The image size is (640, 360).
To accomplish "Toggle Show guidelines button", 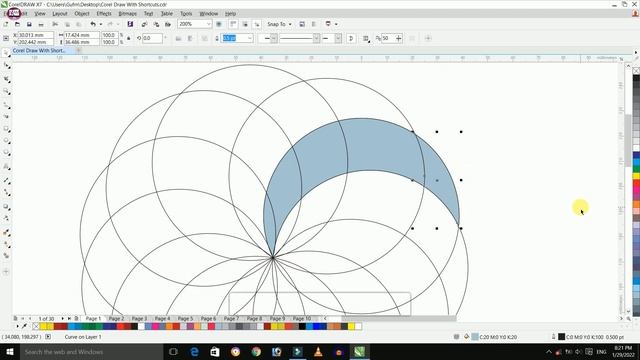I will click(x=257, y=24).
